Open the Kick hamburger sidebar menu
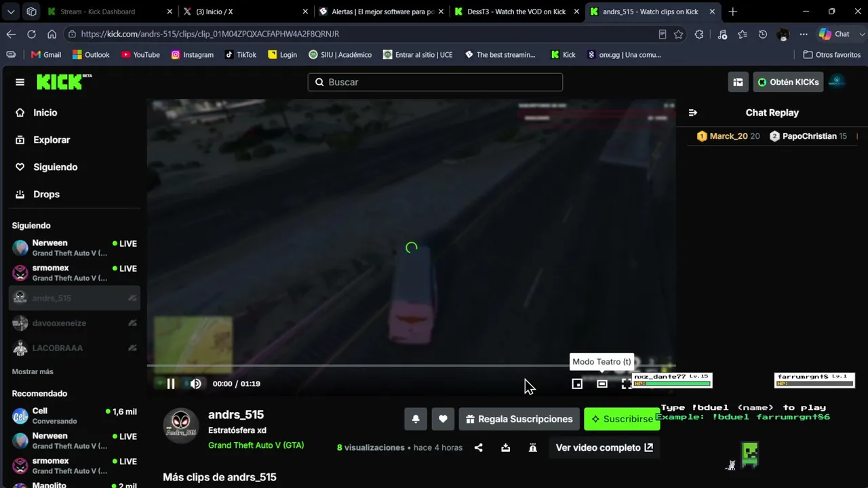This screenshot has width=868, height=488. tap(20, 82)
